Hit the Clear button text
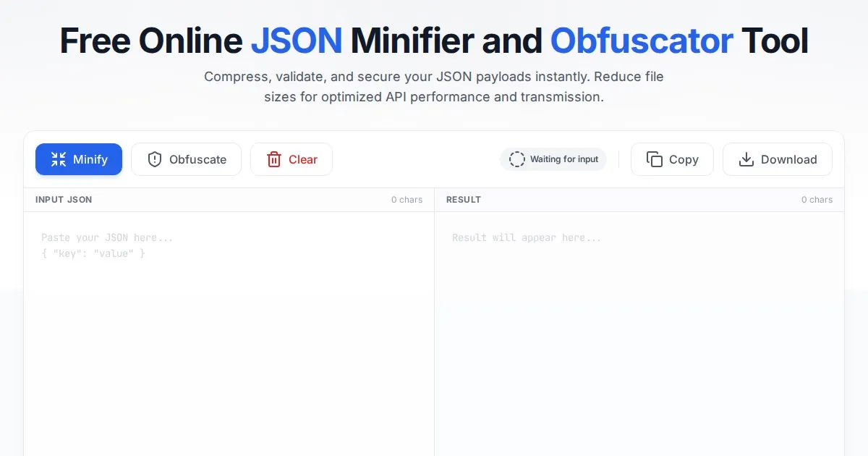Viewport: 868px width, 456px height. pos(303,159)
